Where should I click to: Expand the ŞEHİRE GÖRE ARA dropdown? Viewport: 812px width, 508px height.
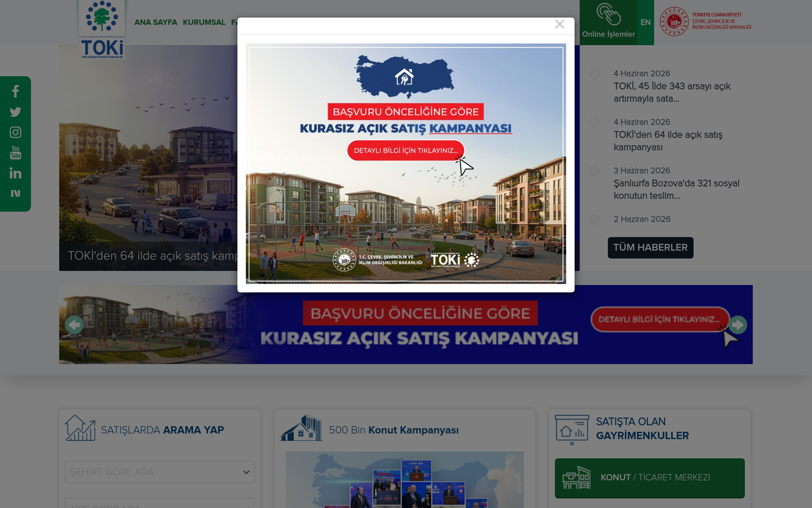(160, 472)
